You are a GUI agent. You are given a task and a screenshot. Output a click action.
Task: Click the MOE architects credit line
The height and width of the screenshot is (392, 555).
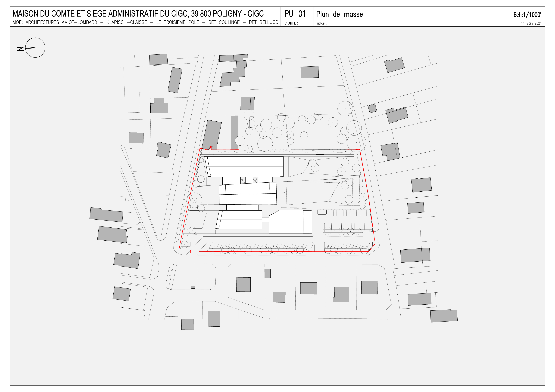point(146,22)
